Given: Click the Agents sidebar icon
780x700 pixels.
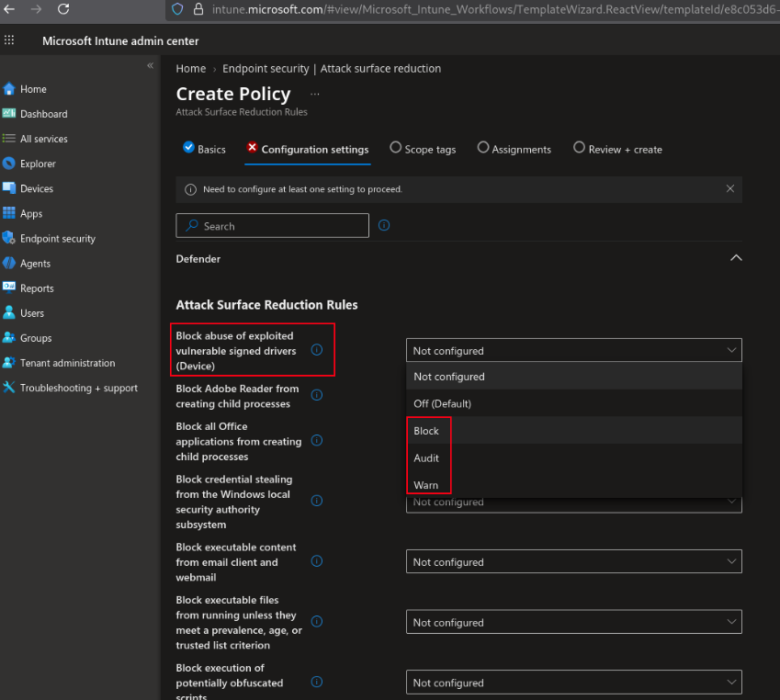Looking at the screenshot, I should point(9,263).
